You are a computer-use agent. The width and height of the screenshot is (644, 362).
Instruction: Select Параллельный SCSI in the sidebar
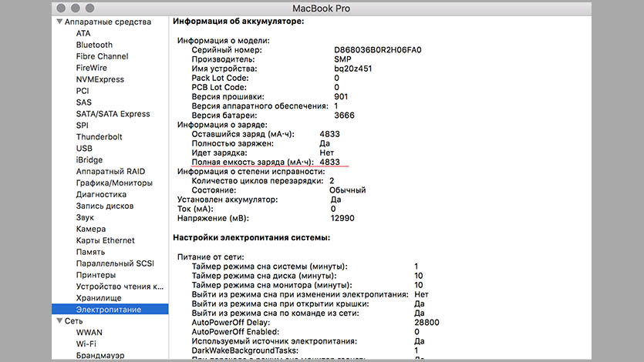pos(115,263)
